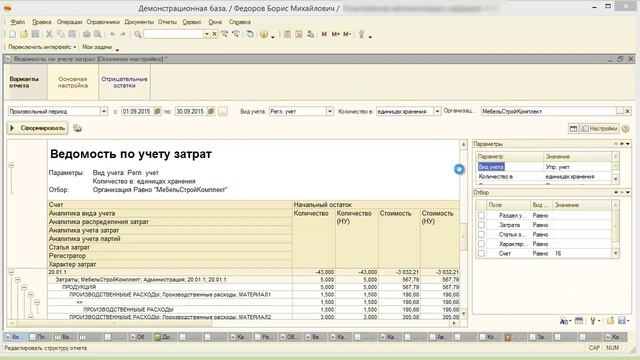Open the start date calendar picker
Image resolution: width=640 pixels, height=360 pixels.
pyautogui.click(x=157, y=111)
